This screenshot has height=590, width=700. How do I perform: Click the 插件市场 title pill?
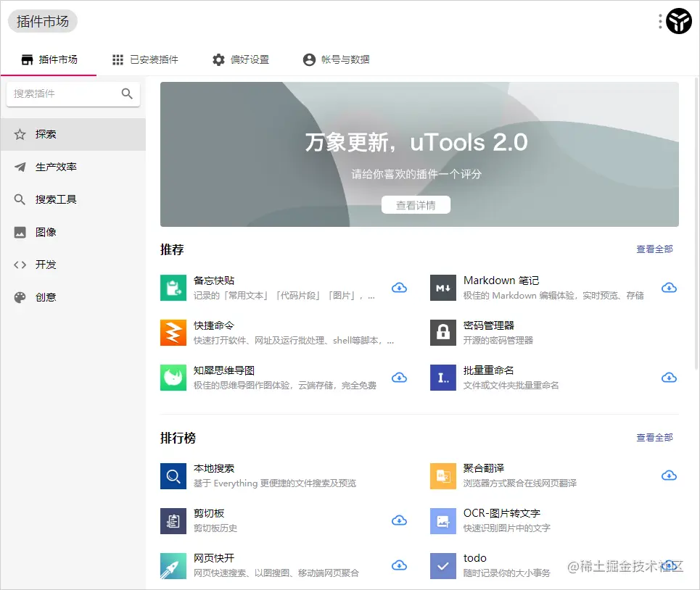pyautogui.click(x=43, y=22)
